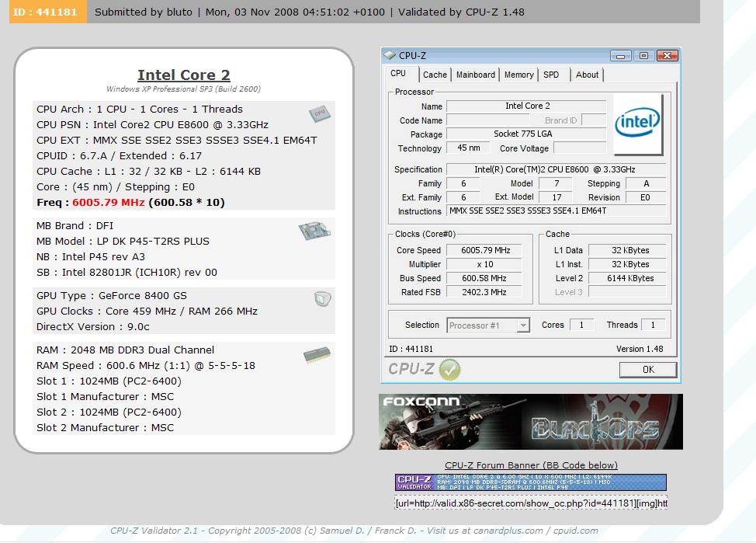Click the SB Intel 82801JR (ICH10R) line
The width and height of the screenshot is (756, 543).
click(x=127, y=272)
